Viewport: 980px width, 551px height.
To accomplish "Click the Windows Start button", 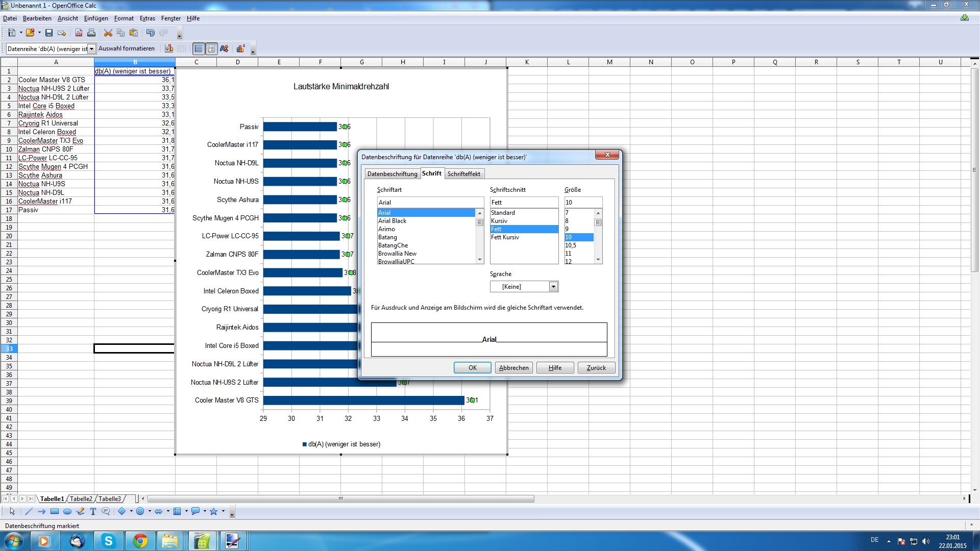I will [13, 541].
